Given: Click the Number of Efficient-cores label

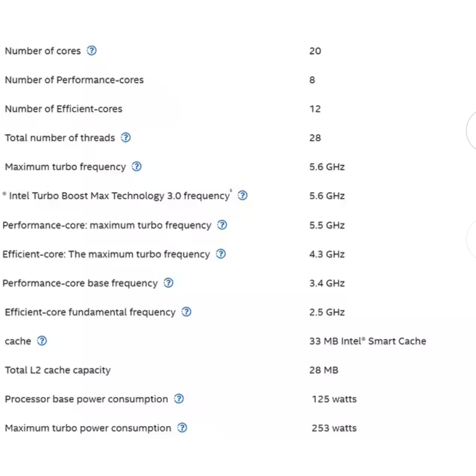Looking at the screenshot, I should 64,109.
